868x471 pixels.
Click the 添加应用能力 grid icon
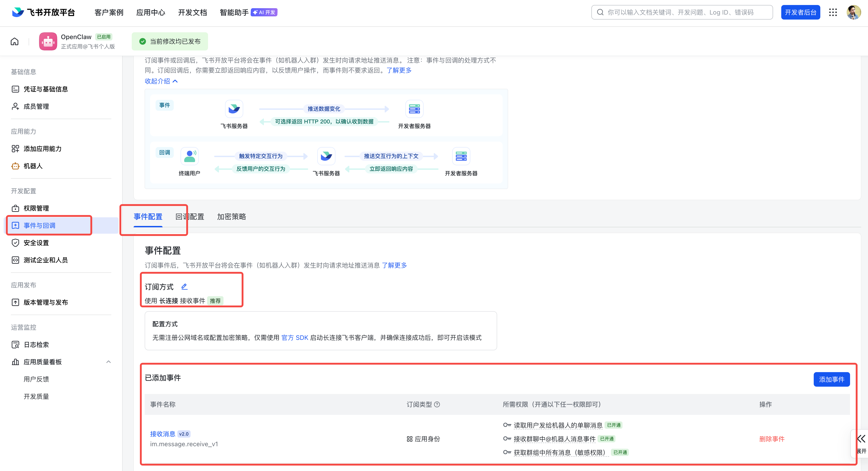coord(15,149)
